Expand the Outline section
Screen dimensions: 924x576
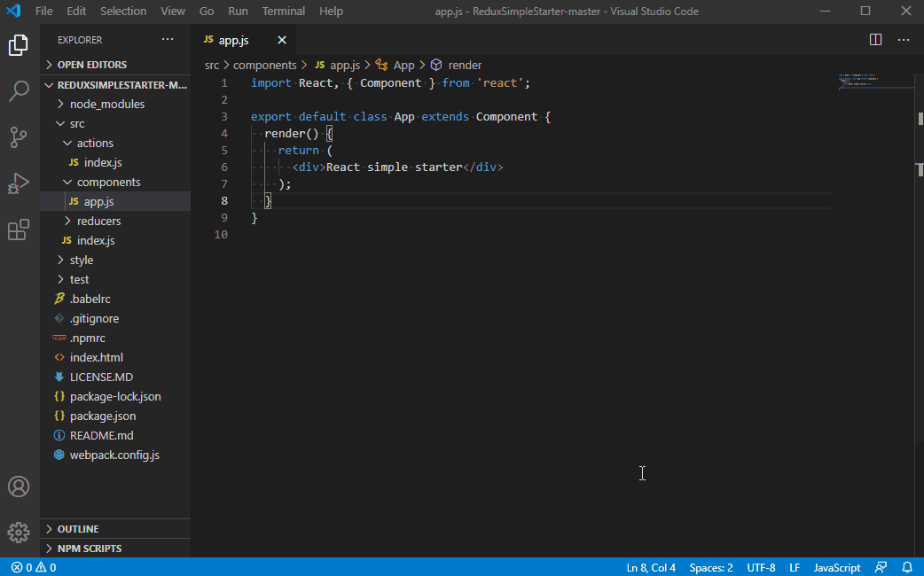[x=115, y=529]
